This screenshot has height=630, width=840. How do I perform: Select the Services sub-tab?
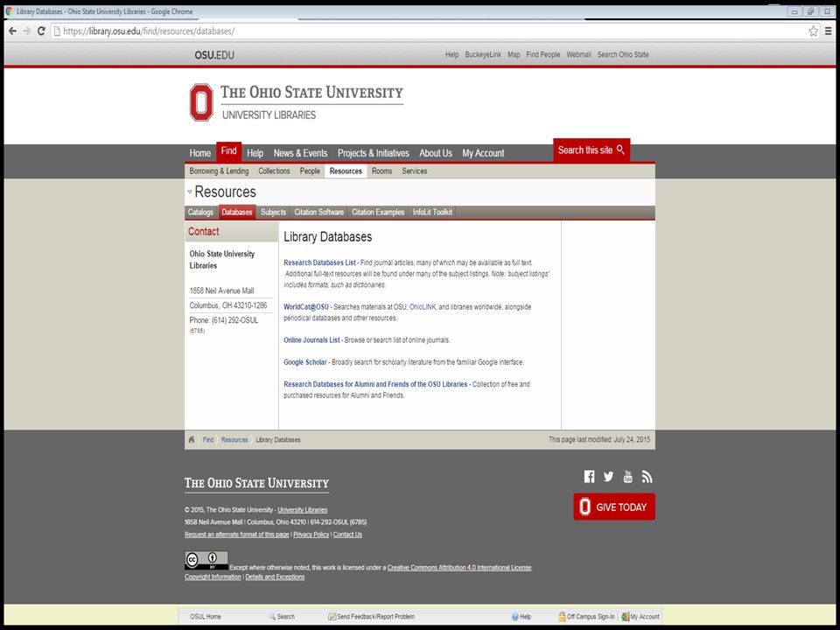point(414,171)
